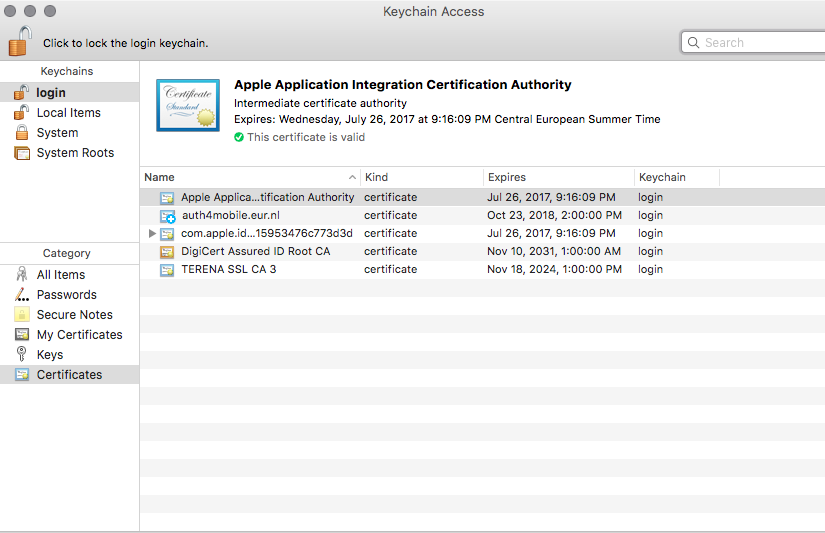The height and width of the screenshot is (533, 825).
Task: Click the My Certificates category icon
Action: [21, 335]
